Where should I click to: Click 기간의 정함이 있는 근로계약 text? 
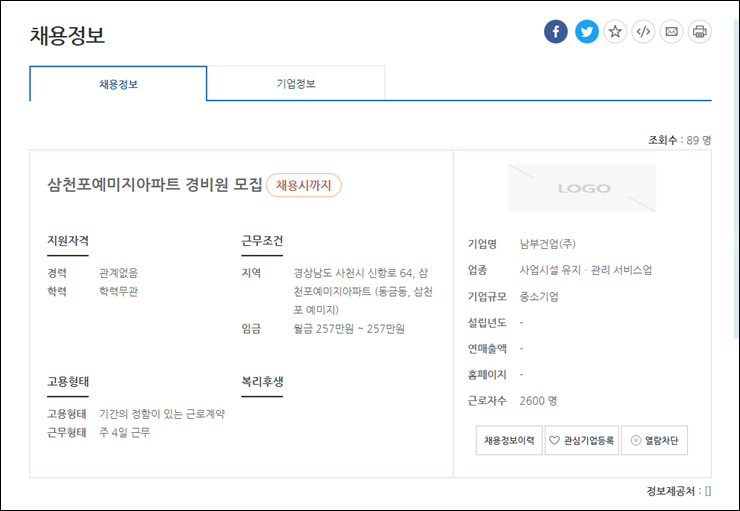(162, 414)
